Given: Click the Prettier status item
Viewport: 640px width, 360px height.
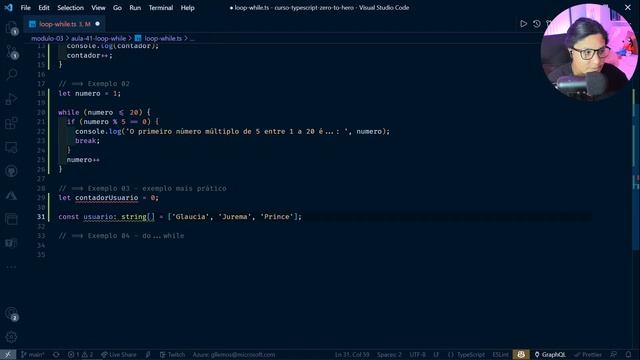Looking at the screenshot, I should [588, 355].
